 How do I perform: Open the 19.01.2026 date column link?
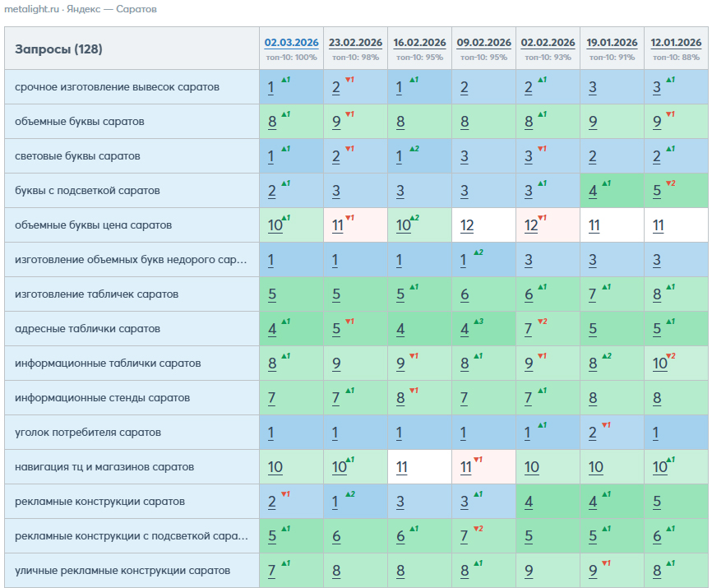point(612,43)
